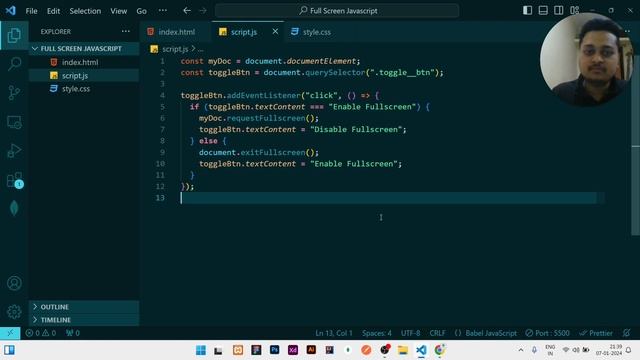Screen dimensions: 640x360
Task: Toggle Secondary Side Bar visibility
Action: coord(559,11)
